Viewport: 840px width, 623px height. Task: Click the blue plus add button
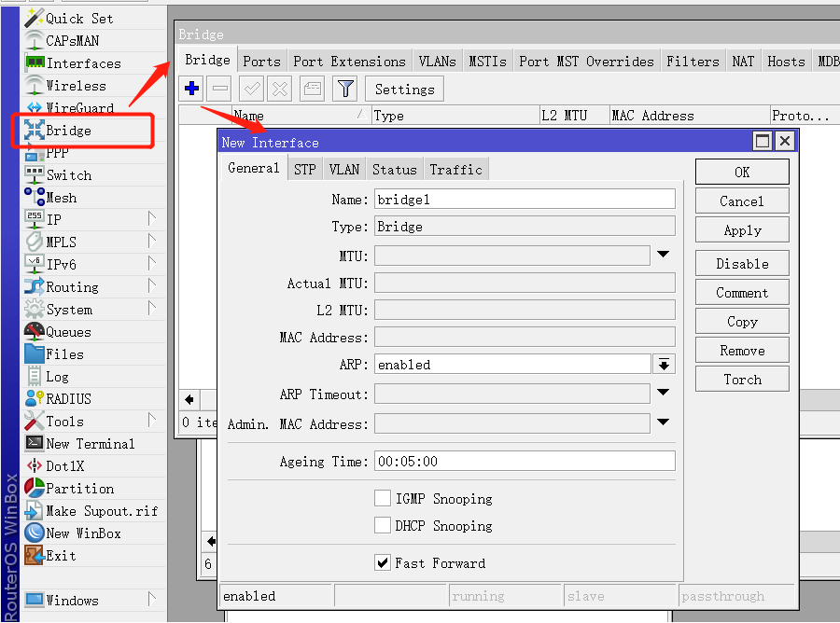(x=192, y=89)
